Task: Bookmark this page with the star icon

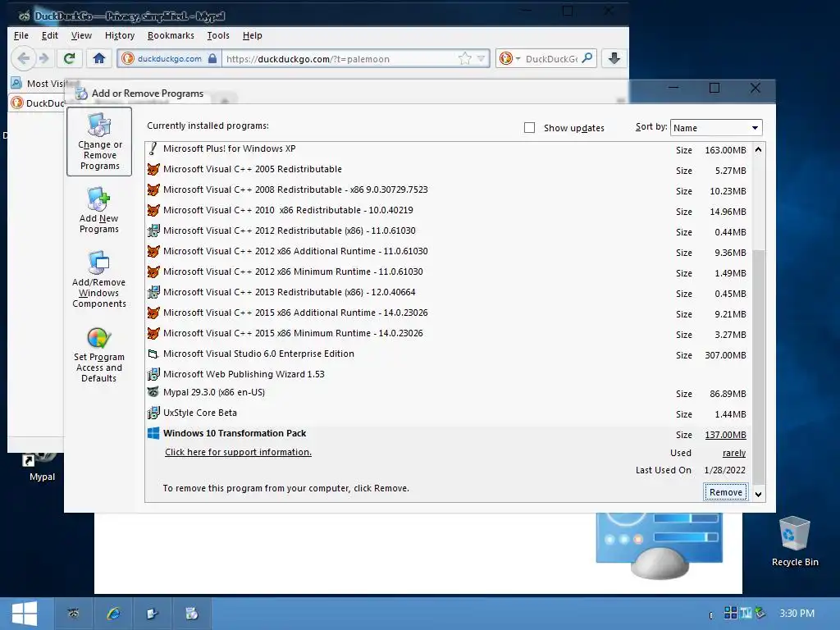Action: (x=464, y=58)
